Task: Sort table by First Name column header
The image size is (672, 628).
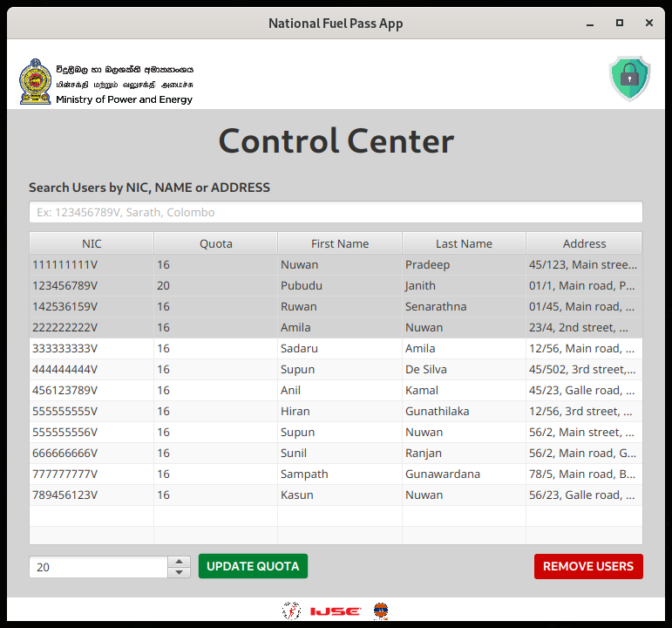Action: [x=340, y=243]
